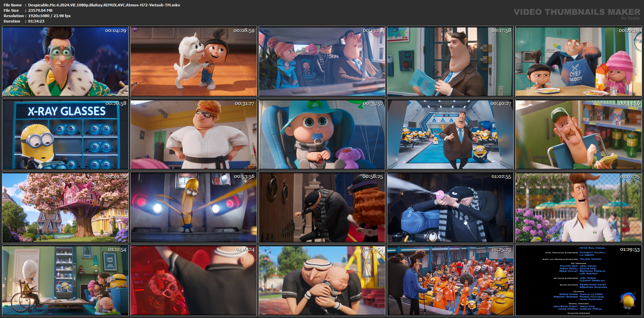This screenshot has height=318, width=644.
Task: Select the thumbnail at 01:20:54
Action: tap(322, 281)
